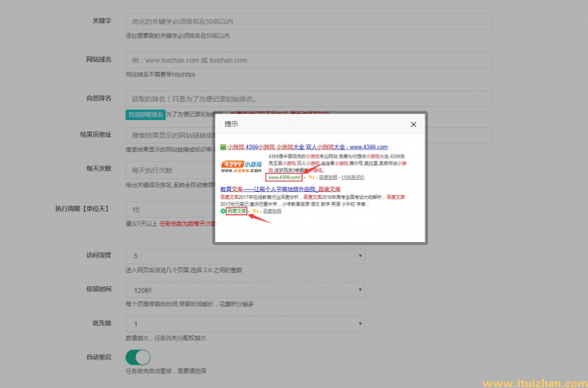Viewport: 588px width, 388px height.
Task: Open the 4399小游戏 search result title link
Action: tap(308, 147)
